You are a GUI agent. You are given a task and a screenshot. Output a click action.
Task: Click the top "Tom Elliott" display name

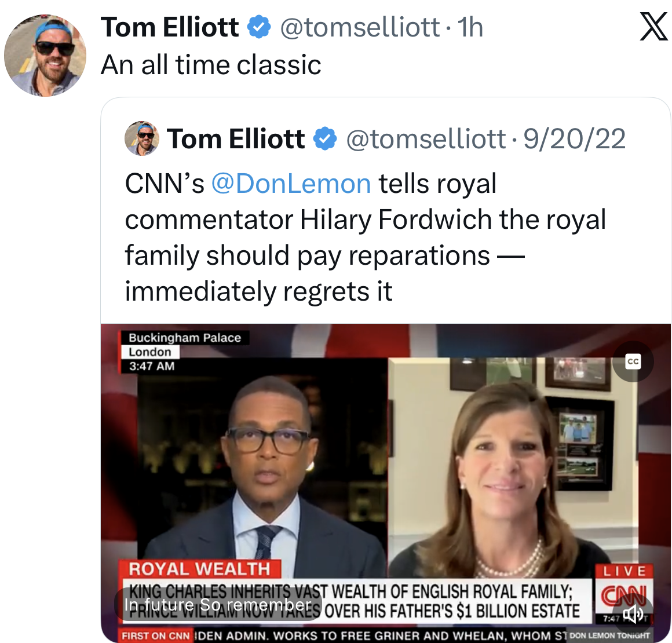pyautogui.click(x=170, y=27)
